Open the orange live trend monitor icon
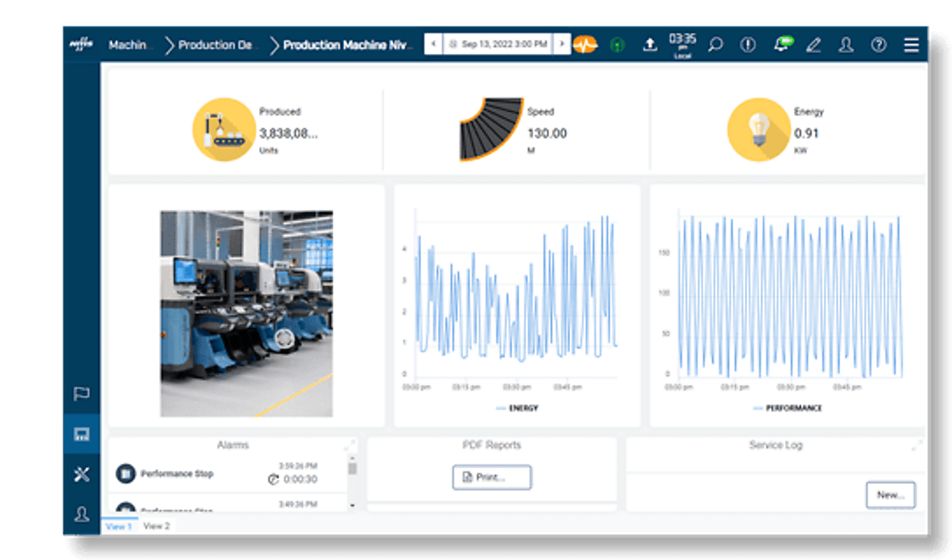 [x=584, y=44]
